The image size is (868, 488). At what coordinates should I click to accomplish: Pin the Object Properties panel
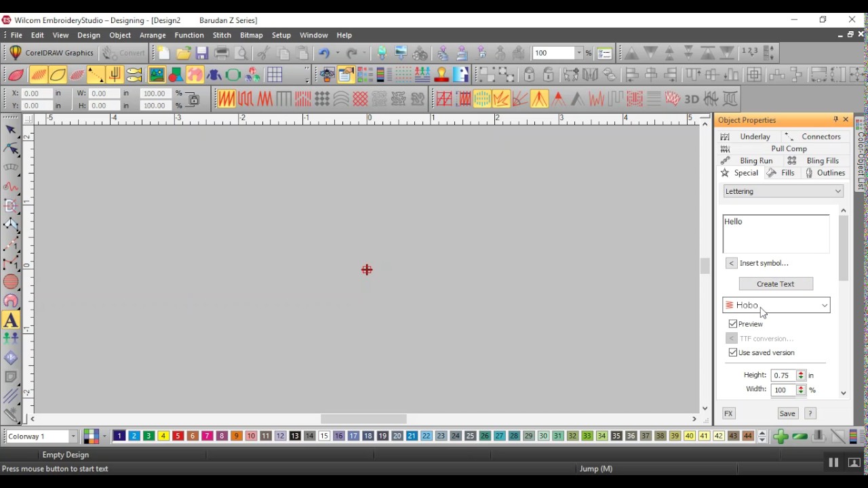835,120
